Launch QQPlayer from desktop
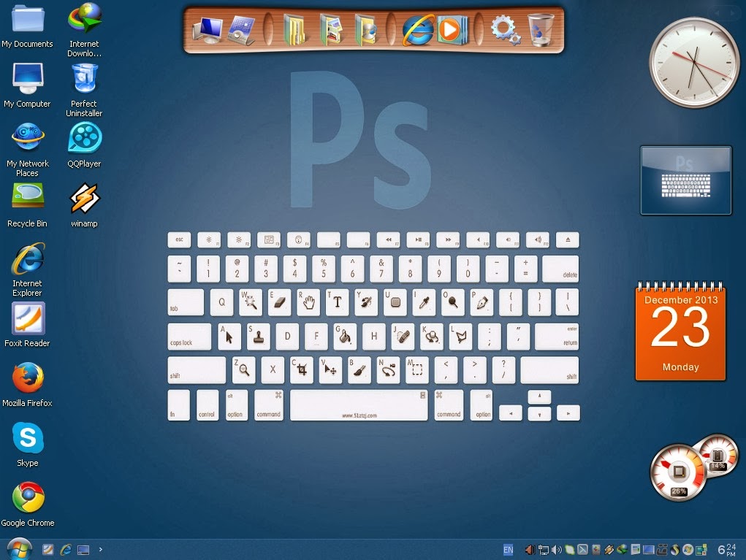The height and width of the screenshot is (560, 746). (x=84, y=145)
